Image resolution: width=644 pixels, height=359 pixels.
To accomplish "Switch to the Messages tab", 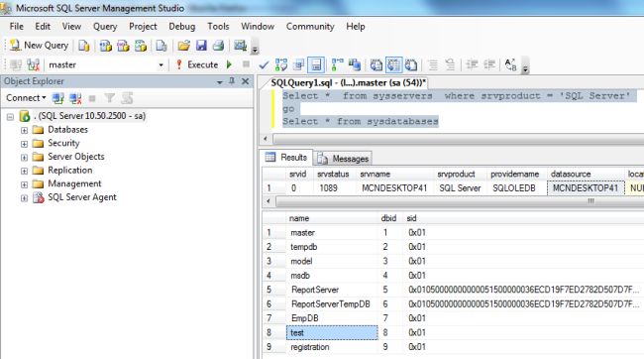I will coord(344,159).
